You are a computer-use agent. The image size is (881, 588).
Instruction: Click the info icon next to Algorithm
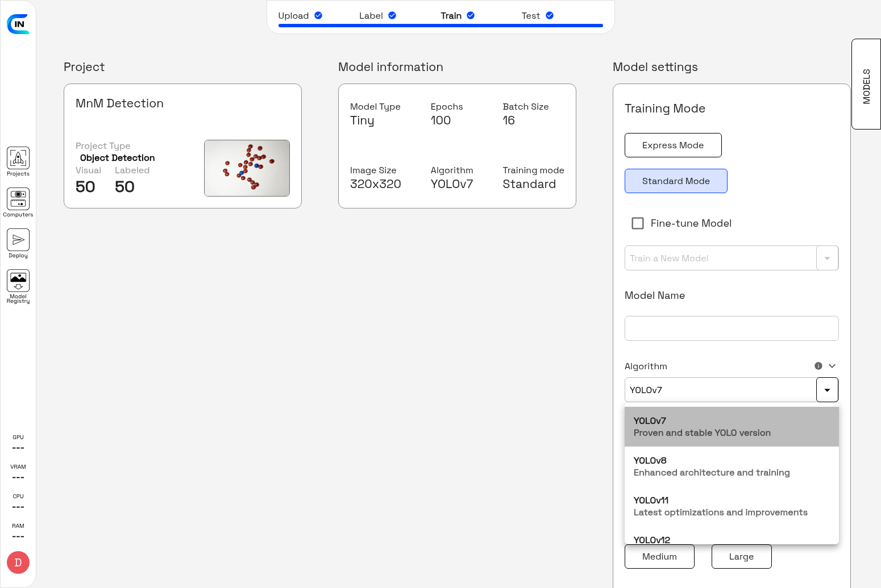818,366
